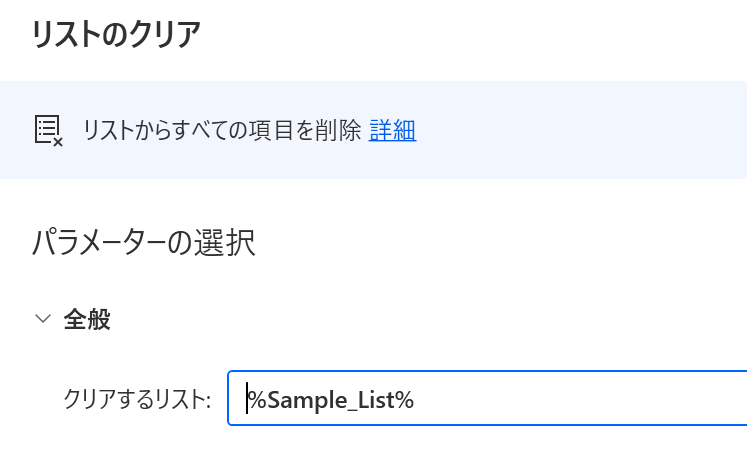Click the 全般 bold text

pos(87,319)
